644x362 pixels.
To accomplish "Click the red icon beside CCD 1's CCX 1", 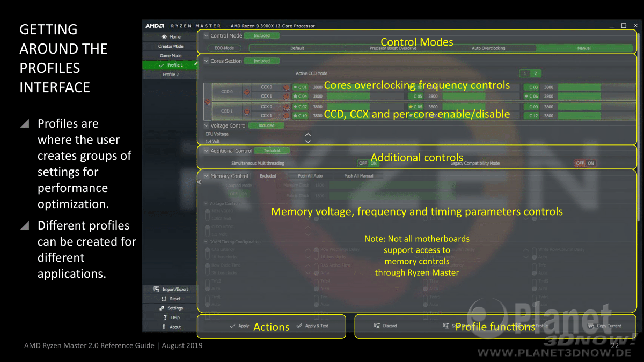I will point(287,116).
